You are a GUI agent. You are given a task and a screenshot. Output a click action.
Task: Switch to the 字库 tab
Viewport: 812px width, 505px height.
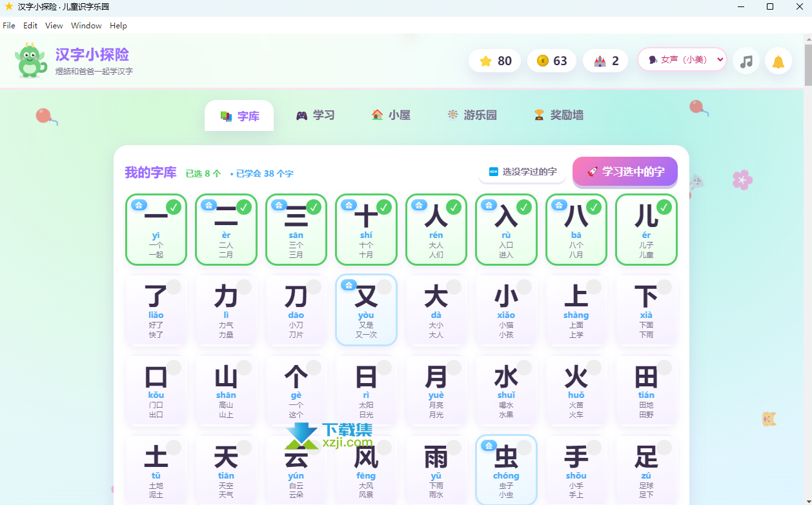239,115
